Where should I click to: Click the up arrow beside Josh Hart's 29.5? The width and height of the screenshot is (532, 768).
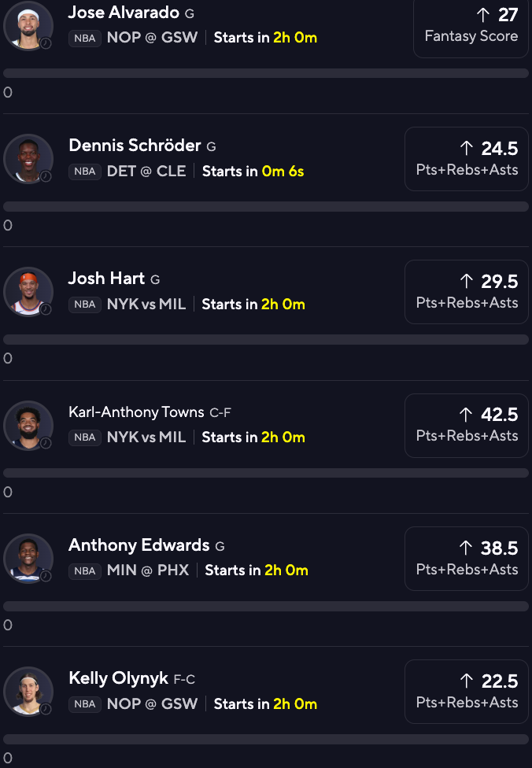[466, 281]
